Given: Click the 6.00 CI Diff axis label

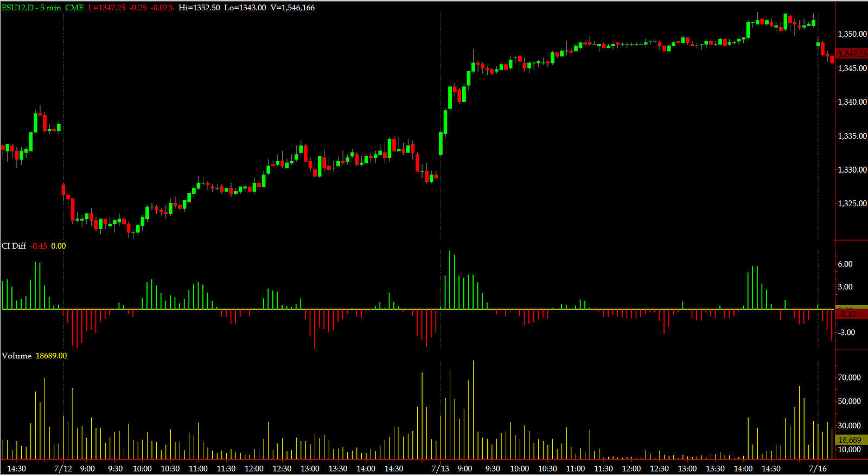Looking at the screenshot, I should 845,264.
